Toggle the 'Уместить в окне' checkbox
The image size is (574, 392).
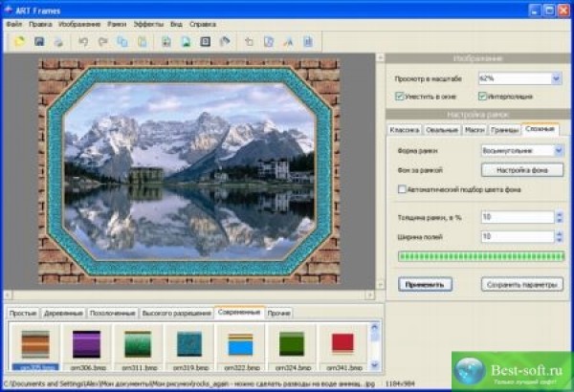coord(399,97)
